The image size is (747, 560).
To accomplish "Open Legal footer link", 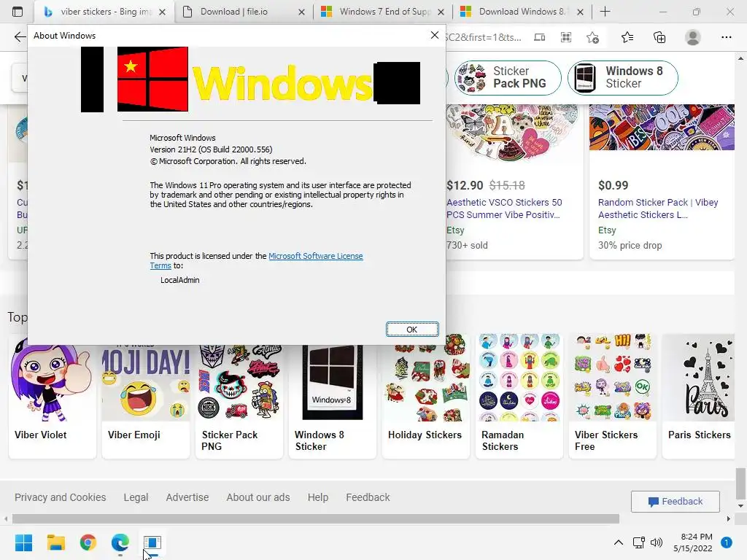I will click(136, 497).
